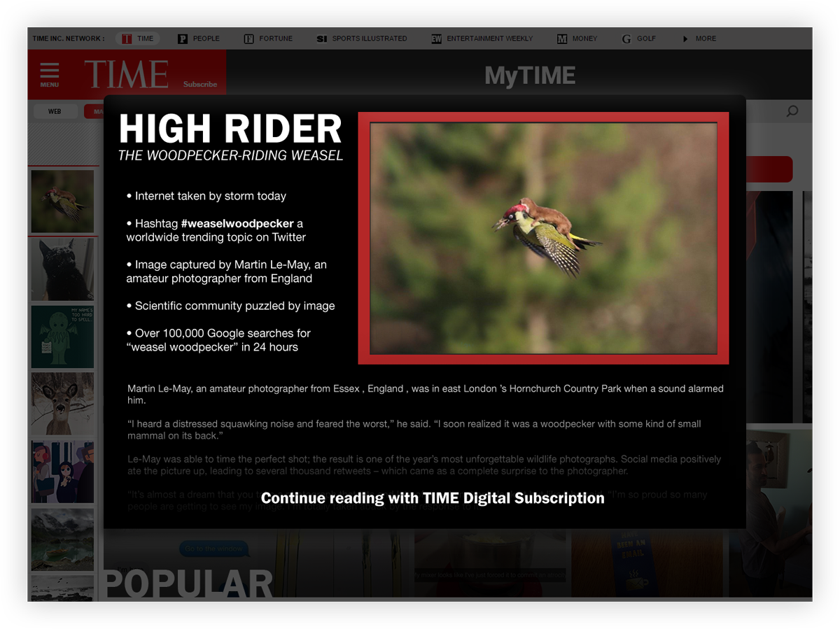Open the FORTUNE network link
The height and width of the screenshot is (629, 840).
276,39
